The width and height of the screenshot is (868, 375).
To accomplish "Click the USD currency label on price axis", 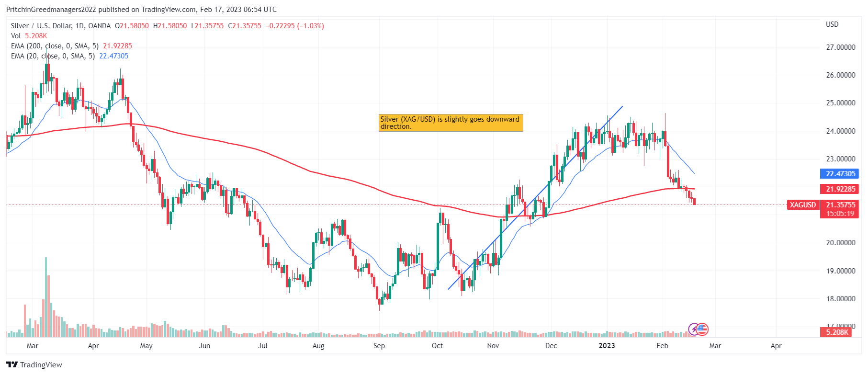I will coord(832,24).
